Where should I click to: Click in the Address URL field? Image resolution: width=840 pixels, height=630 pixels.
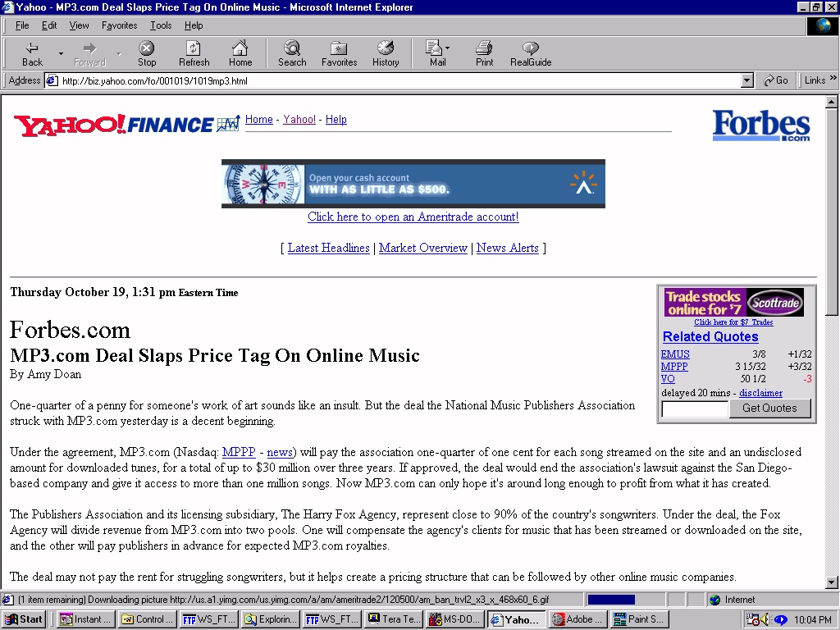400,81
